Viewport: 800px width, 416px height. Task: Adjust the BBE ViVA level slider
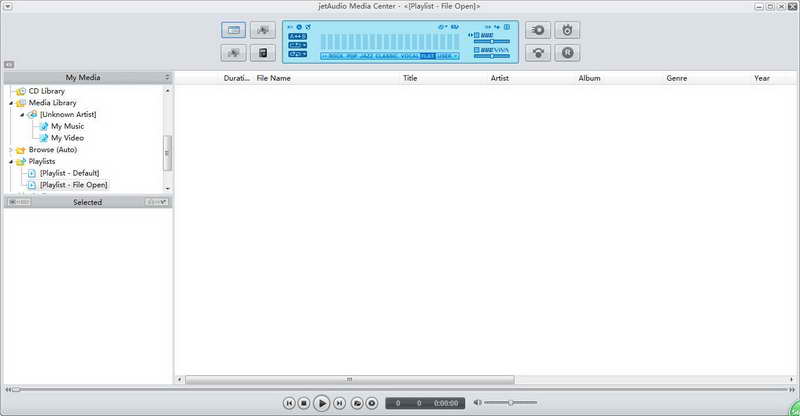click(492, 56)
